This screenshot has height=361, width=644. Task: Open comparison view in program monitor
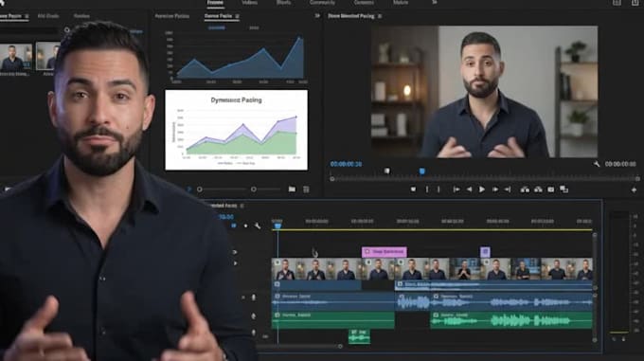563,190
